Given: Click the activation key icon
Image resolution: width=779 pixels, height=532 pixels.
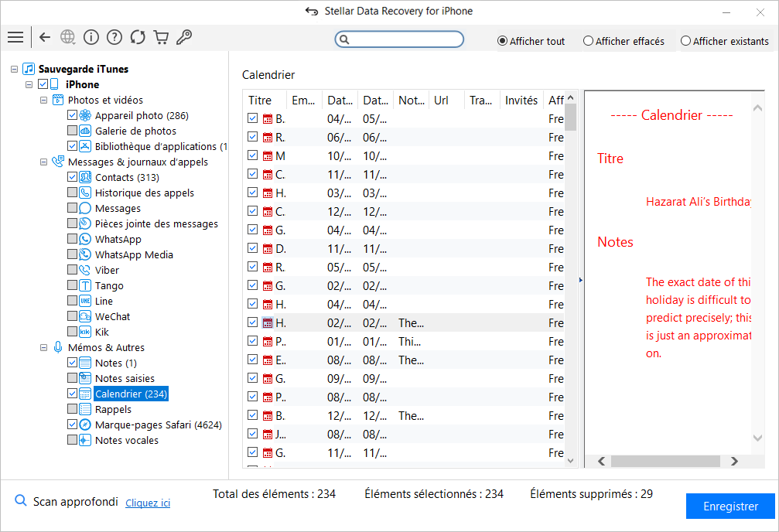Looking at the screenshot, I should pos(184,37).
